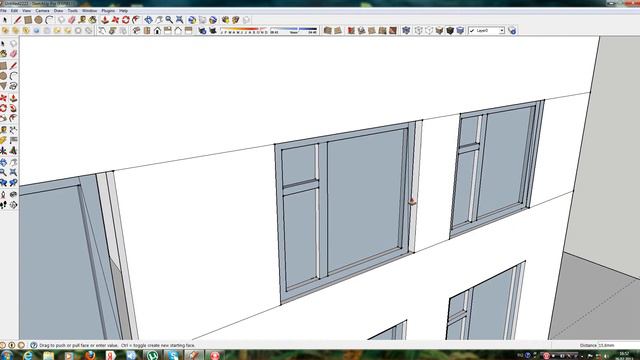The image size is (640, 360).
Task: Open Windows Start button
Action: 6,355
